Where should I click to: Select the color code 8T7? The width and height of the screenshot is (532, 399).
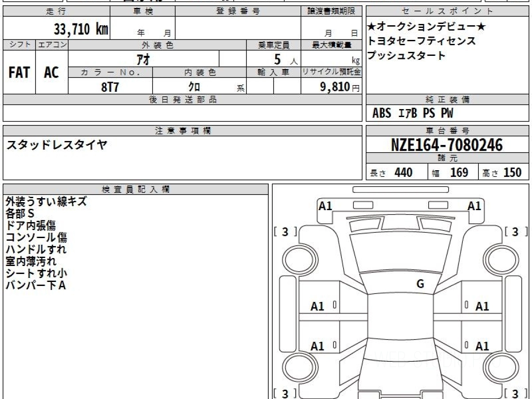(x=110, y=87)
